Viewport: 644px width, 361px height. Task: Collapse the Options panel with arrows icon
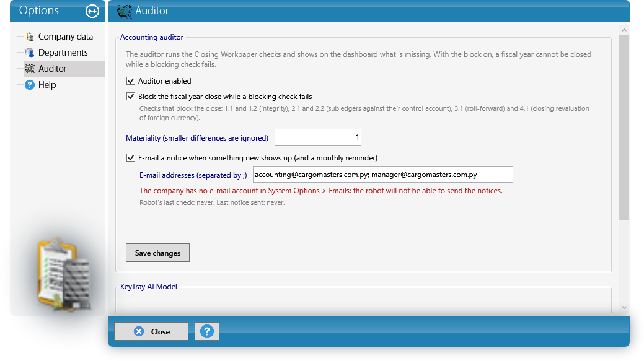pyautogui.click(x=92, y=11)
